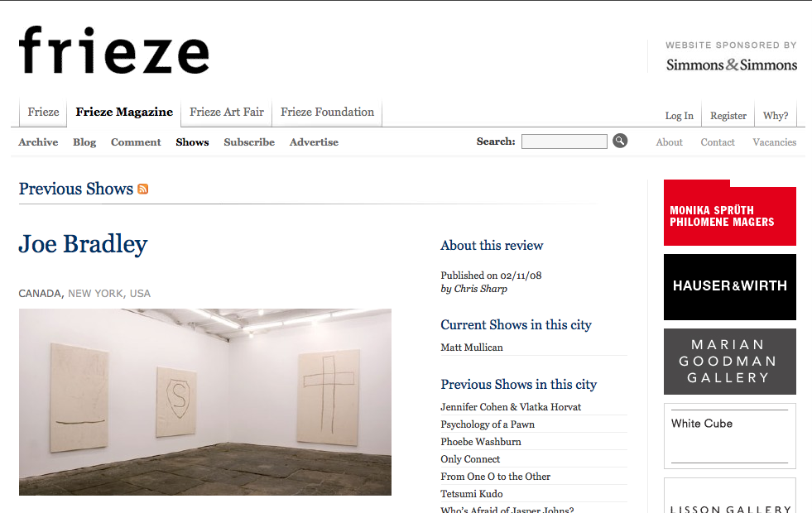Viewport: 812px width, 513px height.
Task: Click the Joe Bradley exhibition photo
Action: 205,402
